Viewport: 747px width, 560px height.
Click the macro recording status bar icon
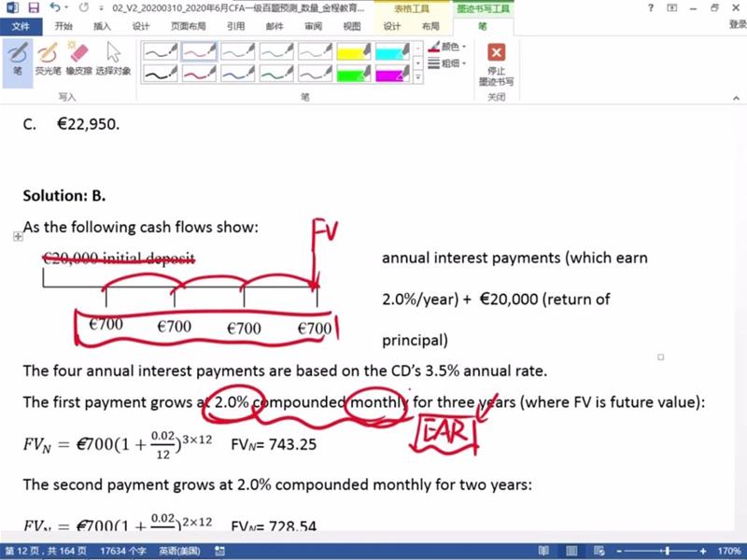(219, 551)
